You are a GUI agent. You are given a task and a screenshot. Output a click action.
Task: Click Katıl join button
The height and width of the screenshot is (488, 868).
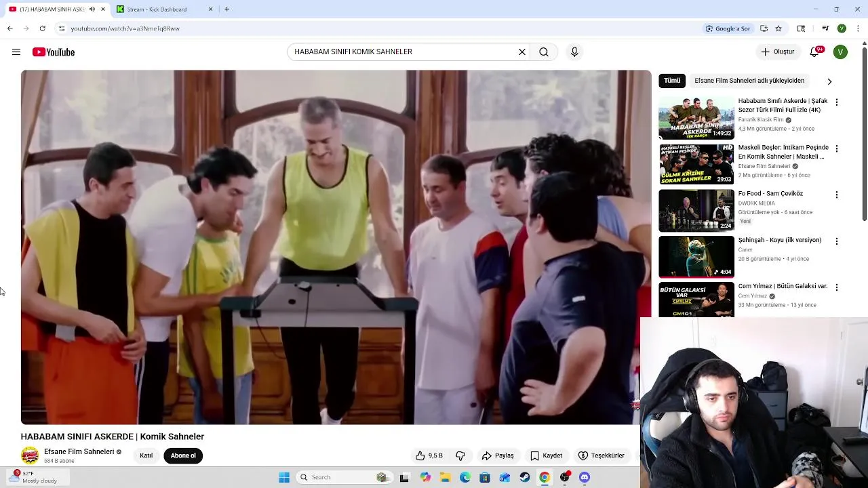coord(146,455)
